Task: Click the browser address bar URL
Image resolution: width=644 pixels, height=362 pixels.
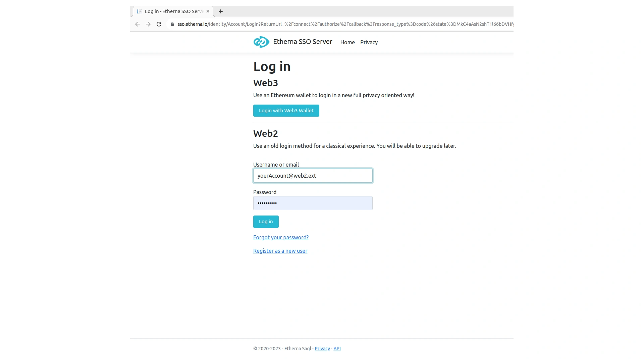Action: (345, 24)
